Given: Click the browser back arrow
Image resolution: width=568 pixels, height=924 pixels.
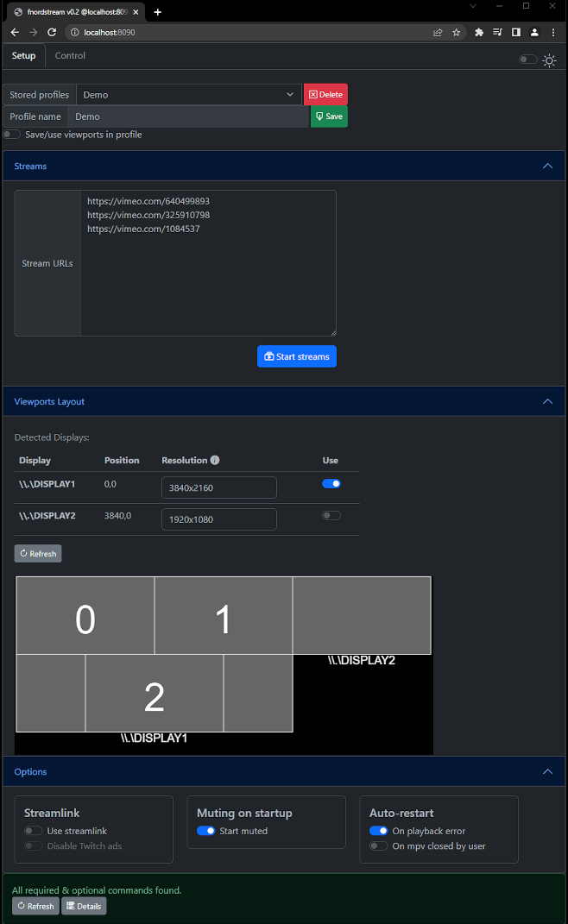Looking at the screenshot, I should click(15, 33).
